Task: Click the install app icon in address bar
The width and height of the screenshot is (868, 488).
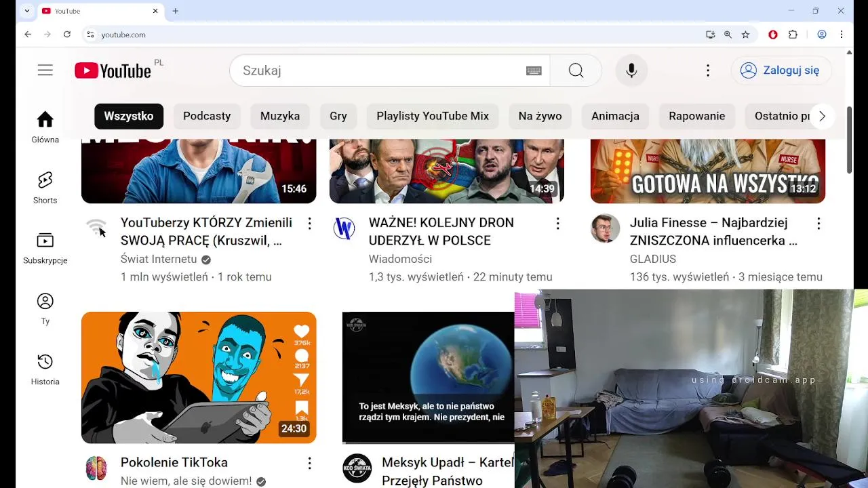Action: [710, 35]
